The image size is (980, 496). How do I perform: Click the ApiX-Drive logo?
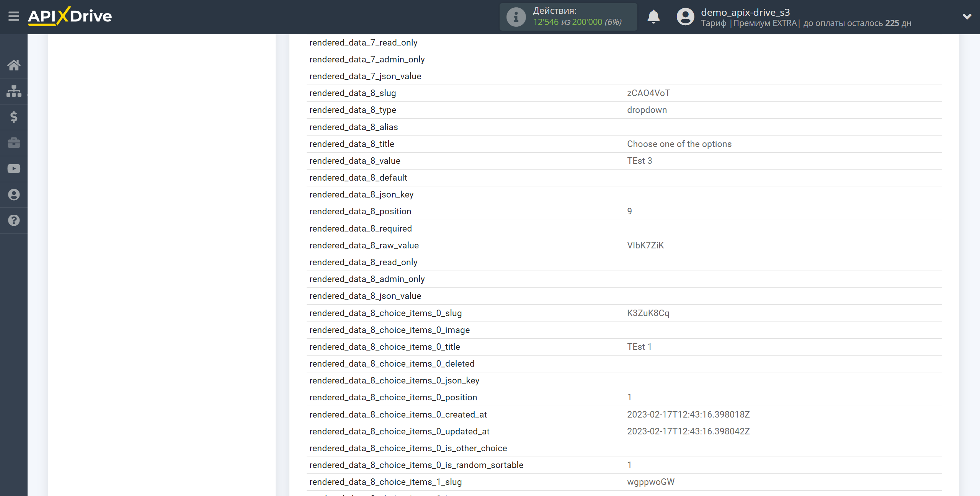(x=70, y=16)
